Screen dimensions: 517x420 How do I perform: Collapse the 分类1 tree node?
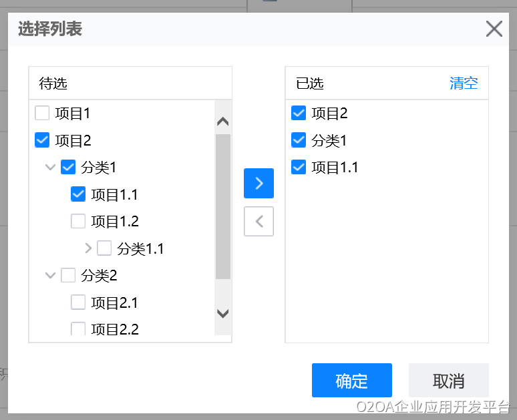coord(50,168)
